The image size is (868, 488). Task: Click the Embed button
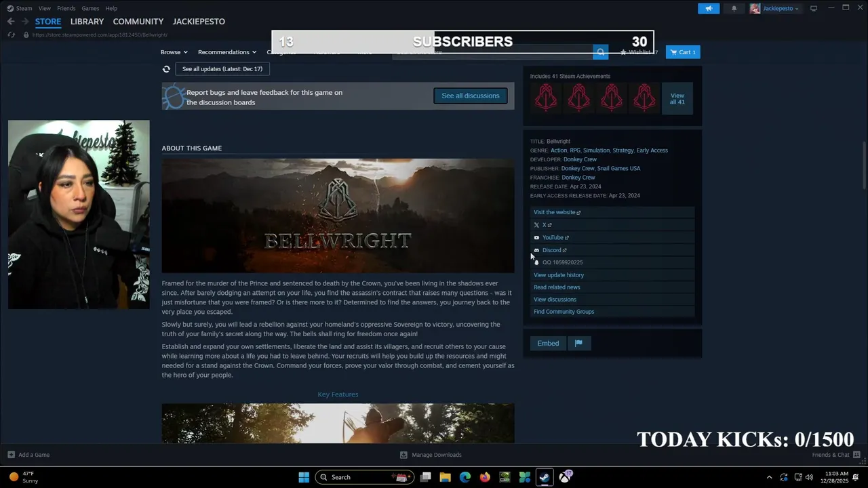(x=548, y=344)
